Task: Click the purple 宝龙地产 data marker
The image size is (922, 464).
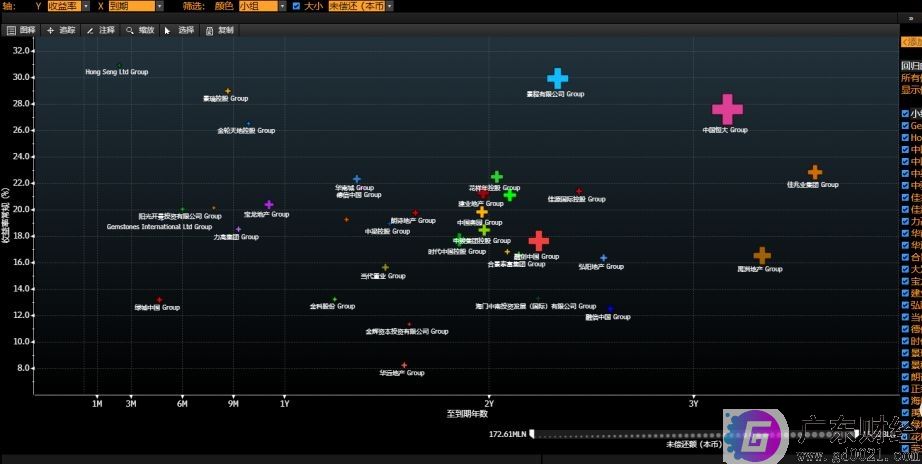Action: [x=269, y=205]
